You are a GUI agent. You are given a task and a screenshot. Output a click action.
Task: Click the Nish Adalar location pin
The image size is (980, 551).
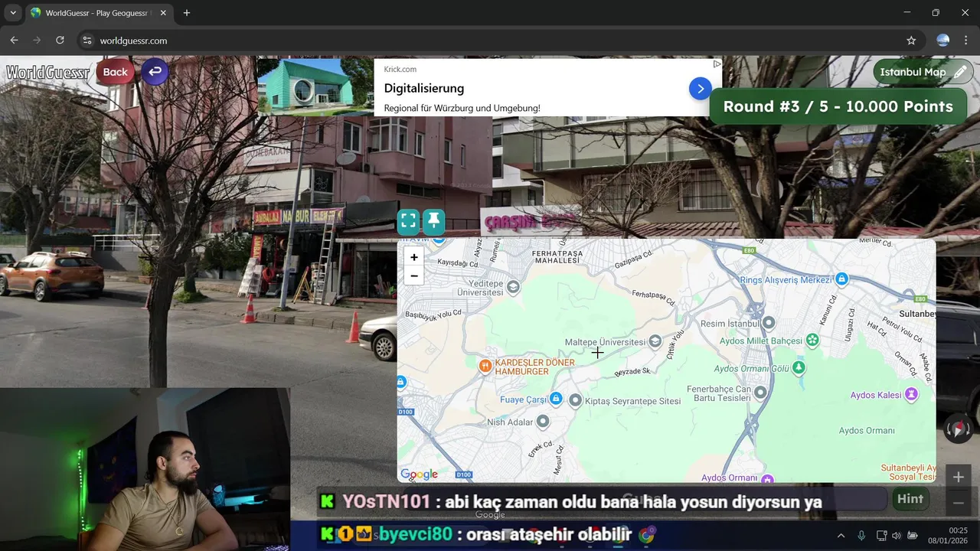coord(543,421)
